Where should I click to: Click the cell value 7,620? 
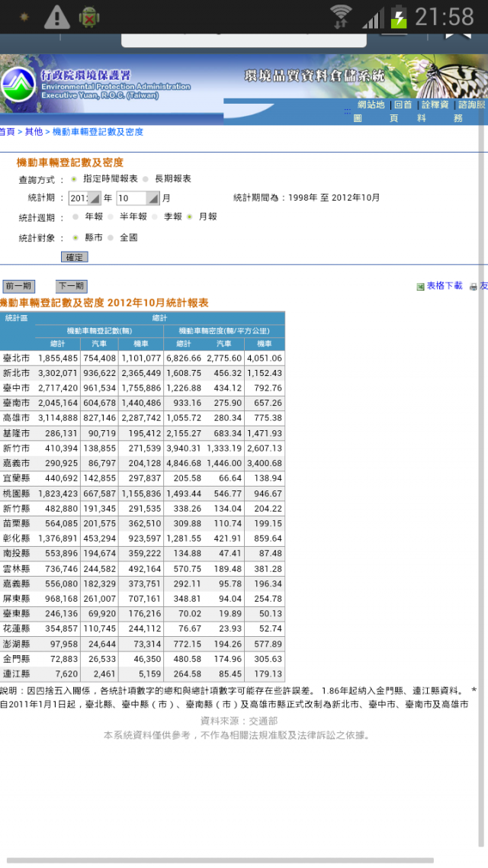[67, 674]
